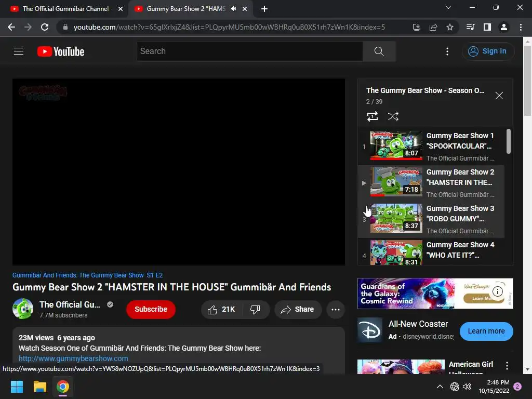
Task: Open File Explorer from taskbar
Action: [x=39, y=387]
